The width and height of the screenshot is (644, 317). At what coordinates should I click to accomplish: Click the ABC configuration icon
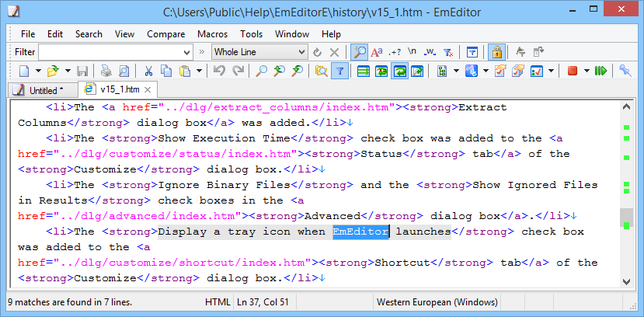tap(471, 71)
